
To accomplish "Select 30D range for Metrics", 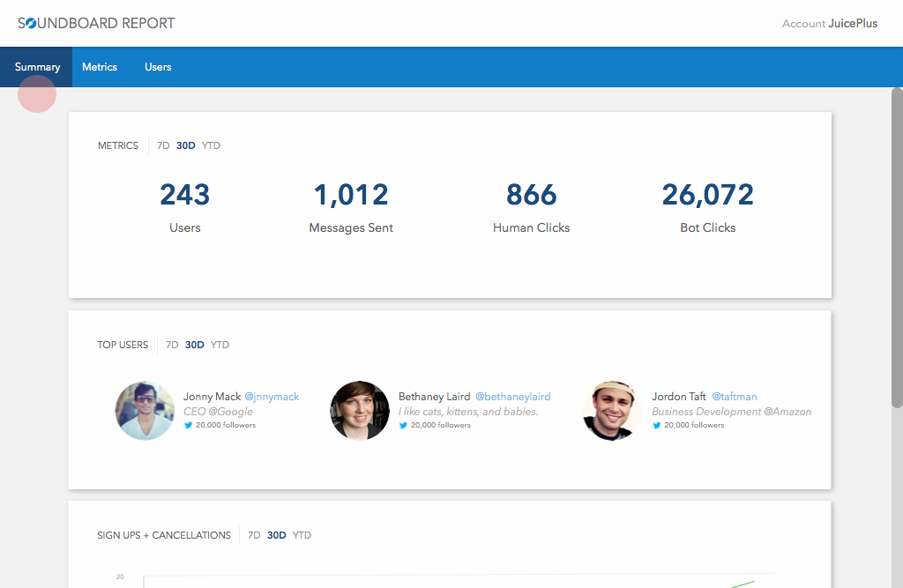I will (185, 145).
